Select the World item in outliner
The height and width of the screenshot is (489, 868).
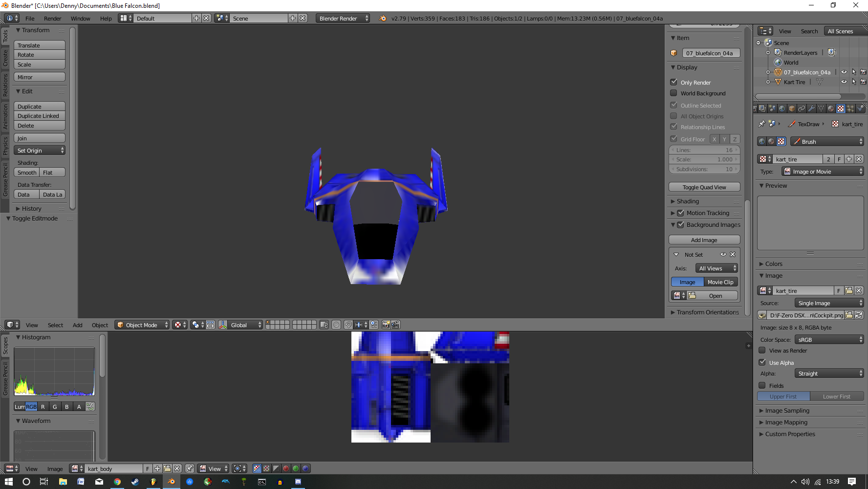coord(791,63)
